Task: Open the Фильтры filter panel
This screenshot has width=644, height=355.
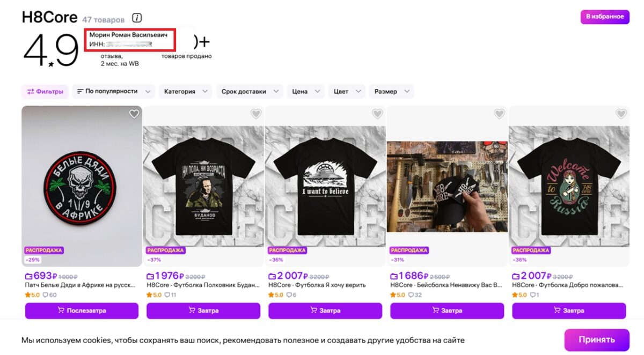Action: 45,92
